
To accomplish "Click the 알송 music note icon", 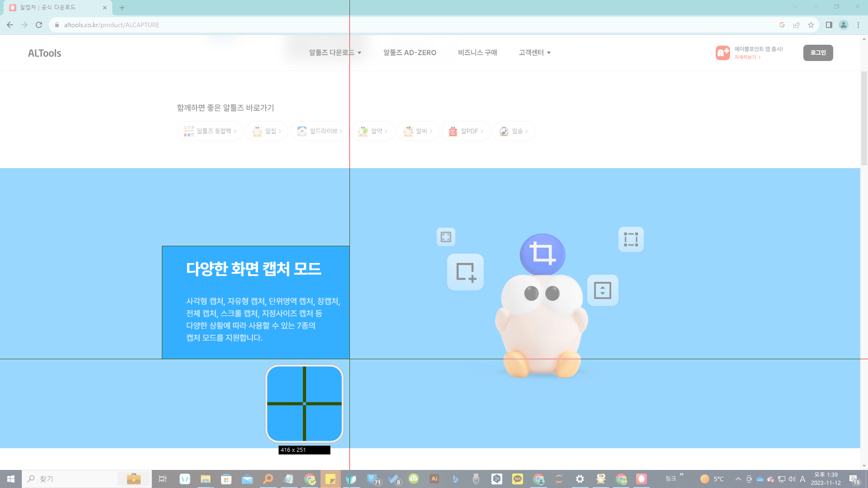I will (x=504, y=131).
